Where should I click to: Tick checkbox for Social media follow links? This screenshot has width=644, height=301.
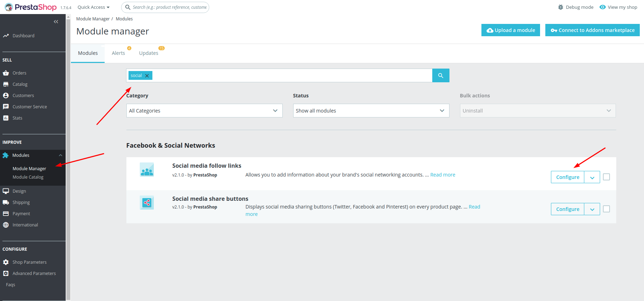click(606, 177)
